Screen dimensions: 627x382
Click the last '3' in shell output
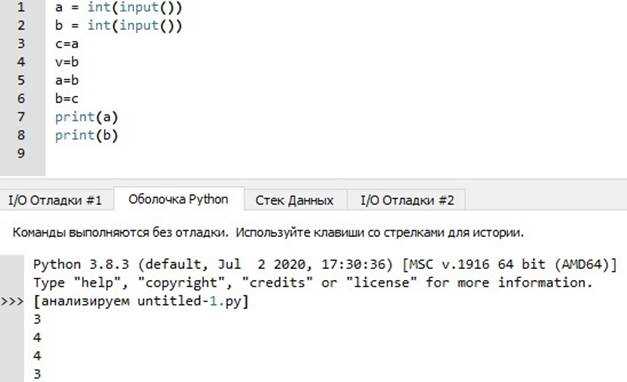(x=37, y=374)
